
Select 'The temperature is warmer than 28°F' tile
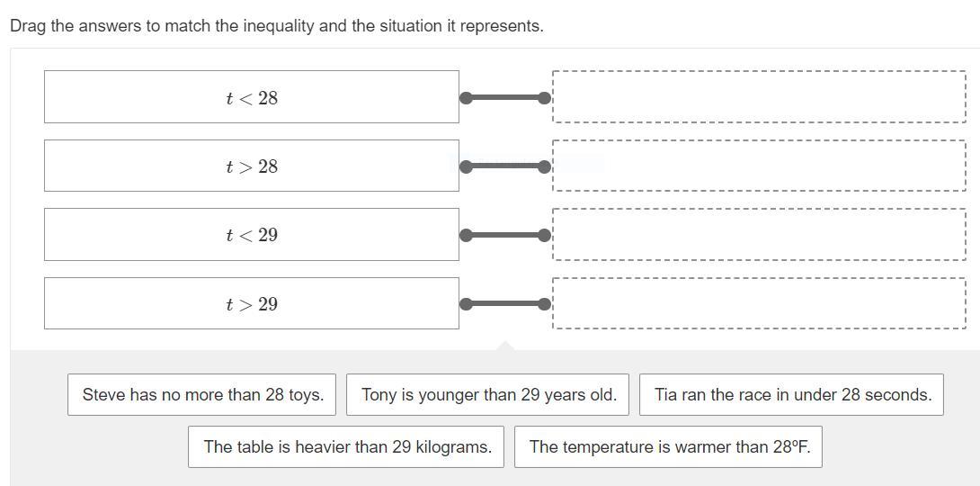pos(668,446)
